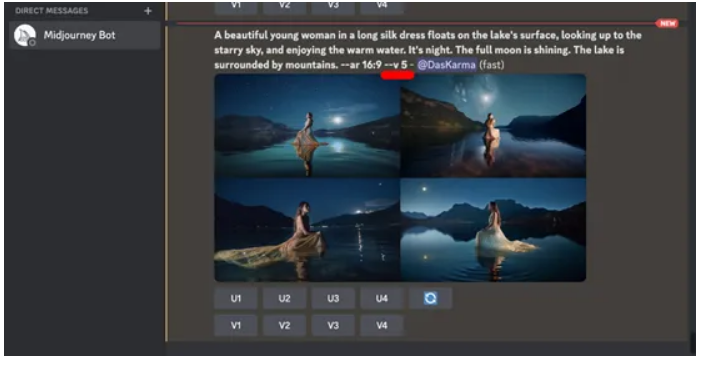Click the partially visible V4 button at top
Image resolution: width=702 pixels, height=365 pixels.
pos(381,6)
